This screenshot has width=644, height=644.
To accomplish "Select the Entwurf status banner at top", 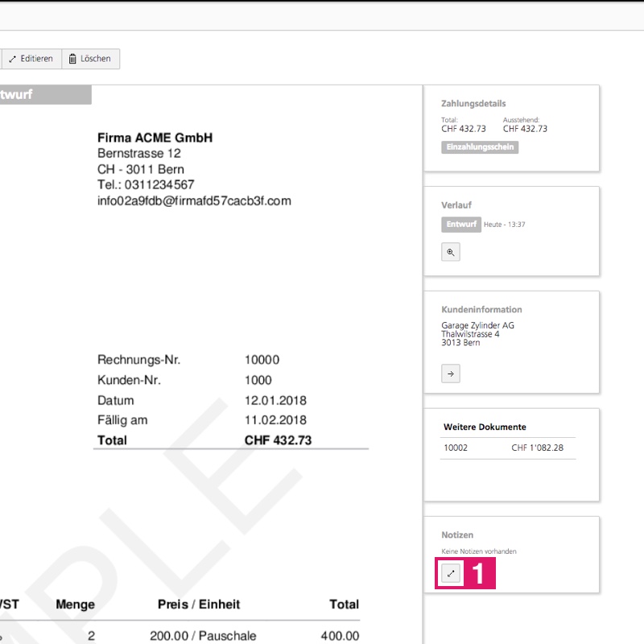I will 32,95.
